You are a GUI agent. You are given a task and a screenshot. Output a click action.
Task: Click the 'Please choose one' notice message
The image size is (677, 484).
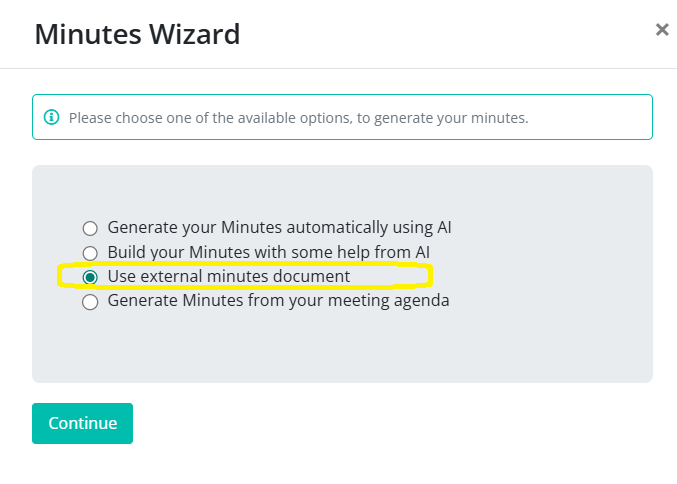click(x=298, y=118)
